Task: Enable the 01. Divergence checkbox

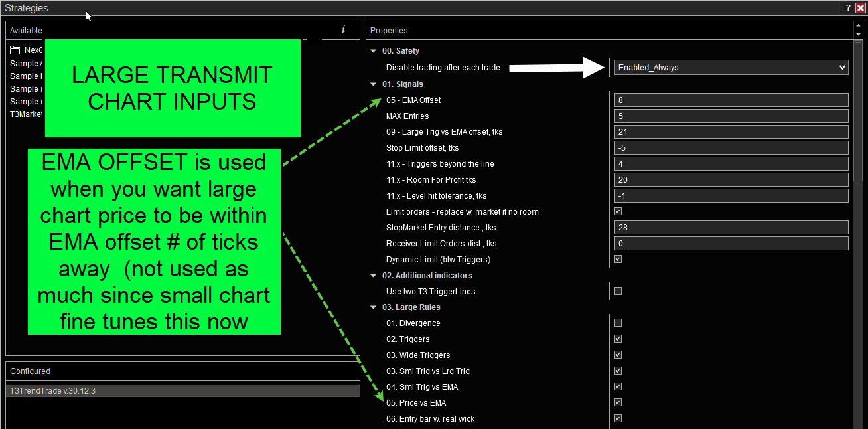Action: [x=618, y=323]
